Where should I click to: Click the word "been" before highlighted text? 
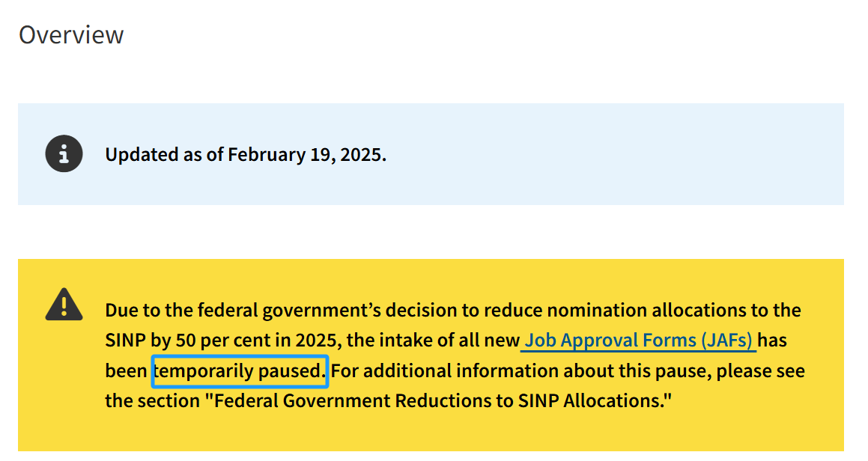[x=127, y=370]
